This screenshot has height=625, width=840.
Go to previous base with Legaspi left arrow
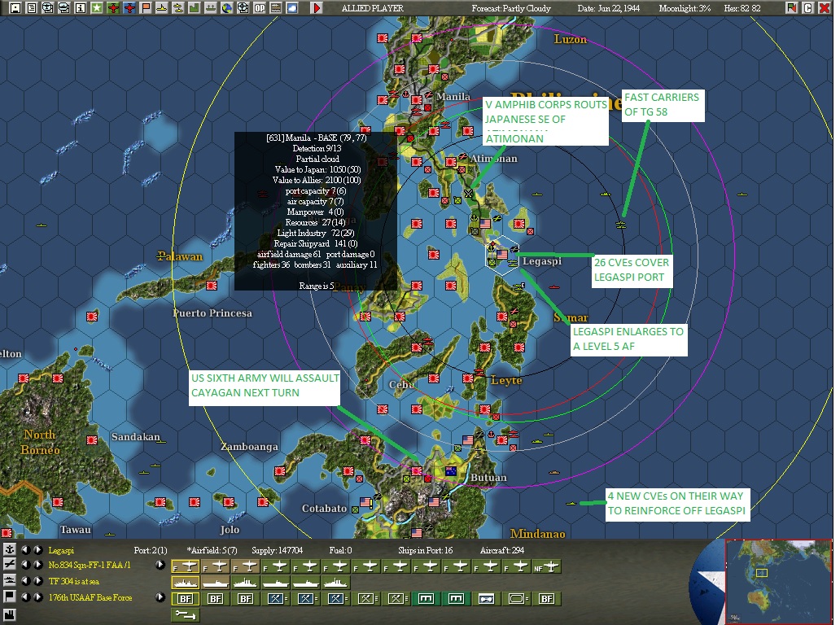(25, 549)
